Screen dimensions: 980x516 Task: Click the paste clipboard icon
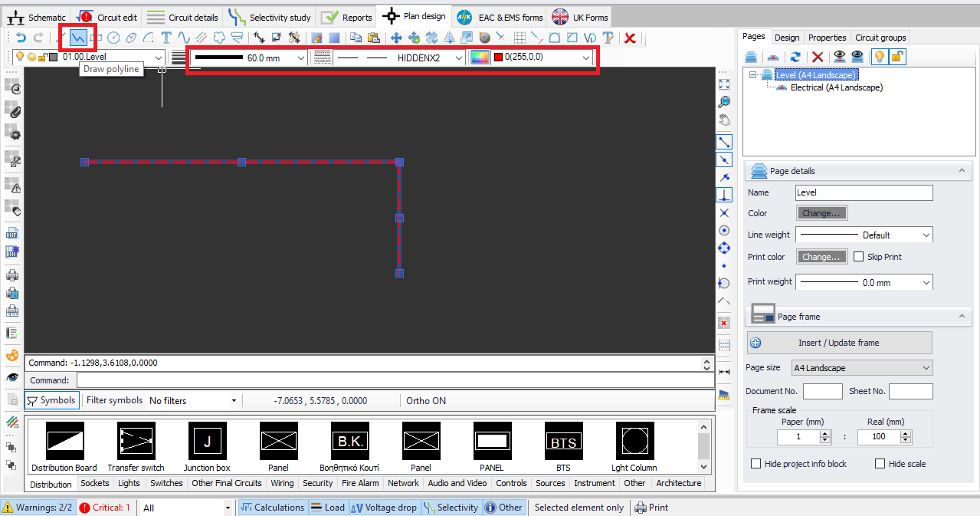tap(373, 37)
